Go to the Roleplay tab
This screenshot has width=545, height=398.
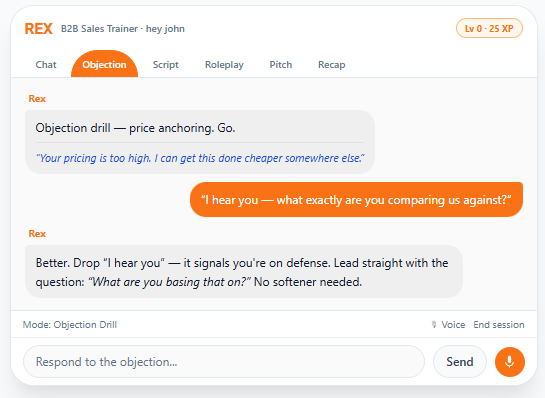point(224,65)
